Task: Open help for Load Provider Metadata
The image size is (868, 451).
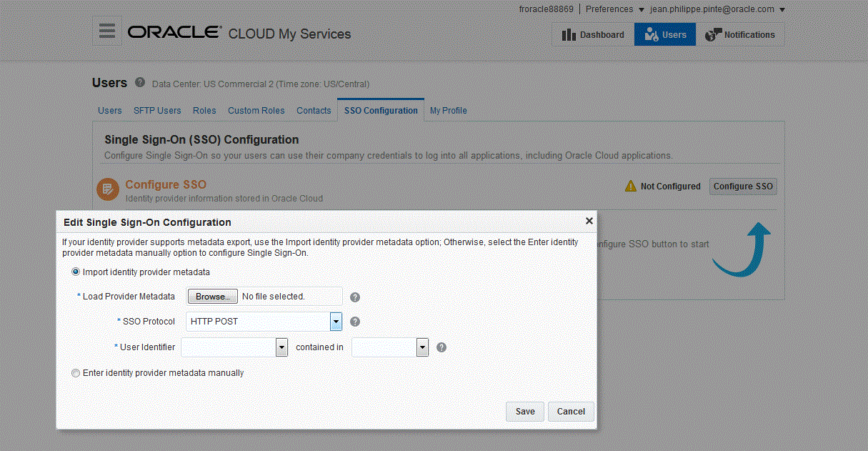Action: (x=354, y=296)
